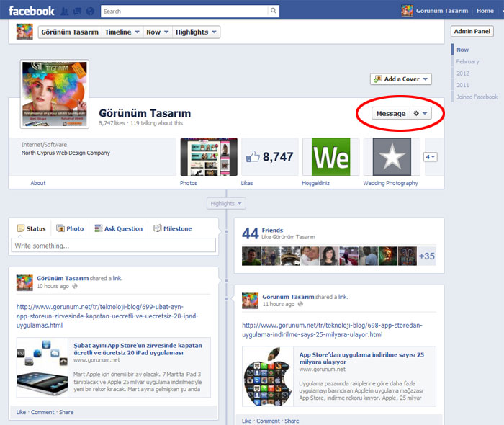504x425 pixels.
Task: Open friend requests icon in top bar
Action: click(65, 12)
